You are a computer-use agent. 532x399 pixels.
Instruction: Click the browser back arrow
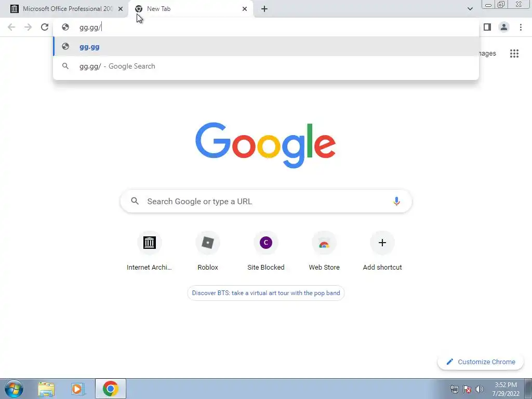(x=11, y=27)
